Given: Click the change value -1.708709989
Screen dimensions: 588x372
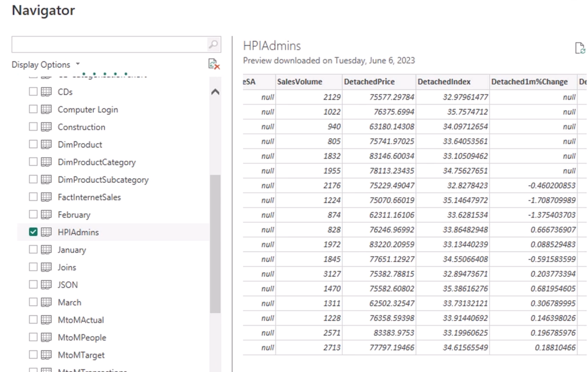Looking at the screenshot, I should click(533, 200).
